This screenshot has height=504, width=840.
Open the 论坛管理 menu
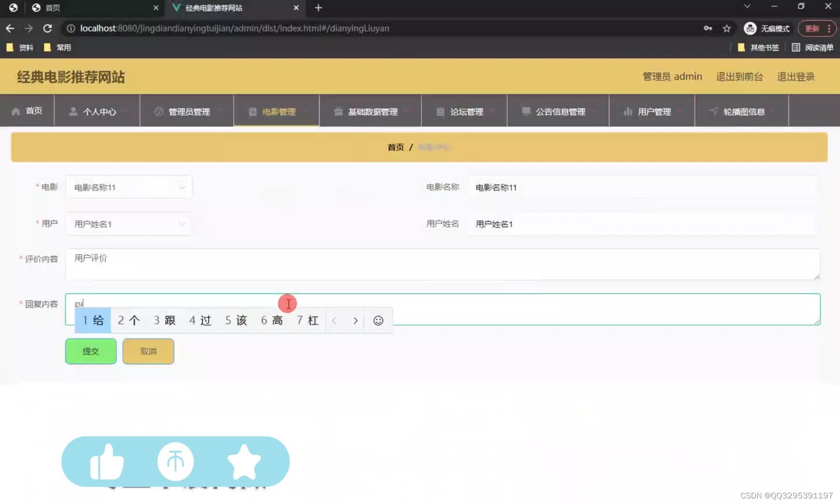coord(464,112)
